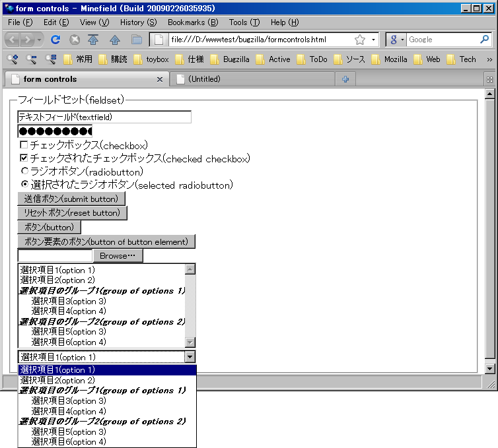Click the folder icon in navigation toolbar
Viewport: 498px width, 448px height.
point(137,40)
